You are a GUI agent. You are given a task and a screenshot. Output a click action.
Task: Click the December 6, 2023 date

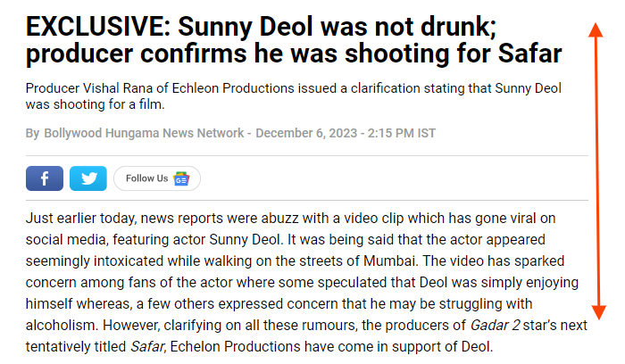coord(306,133)
